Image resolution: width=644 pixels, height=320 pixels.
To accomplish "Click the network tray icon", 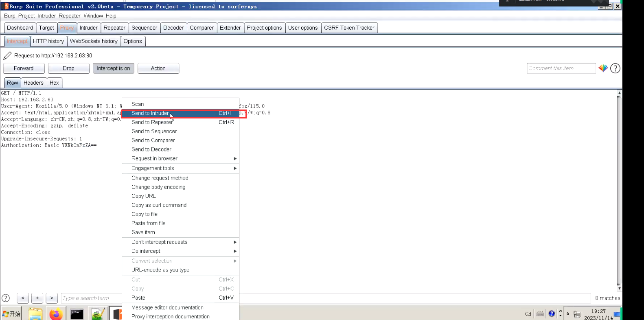I will pyautogui.click(x=577, y=314).
